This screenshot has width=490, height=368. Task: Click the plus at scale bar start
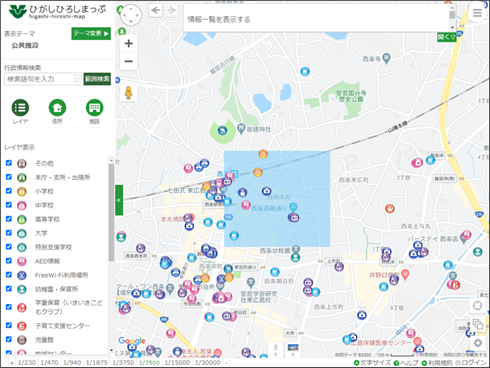coord(12,363)
